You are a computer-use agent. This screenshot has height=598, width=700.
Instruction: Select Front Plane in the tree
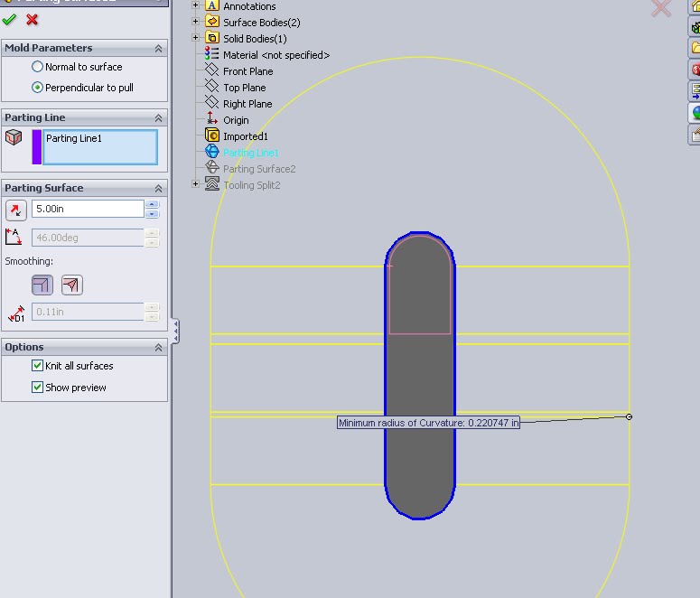click(x=248, y=71)
